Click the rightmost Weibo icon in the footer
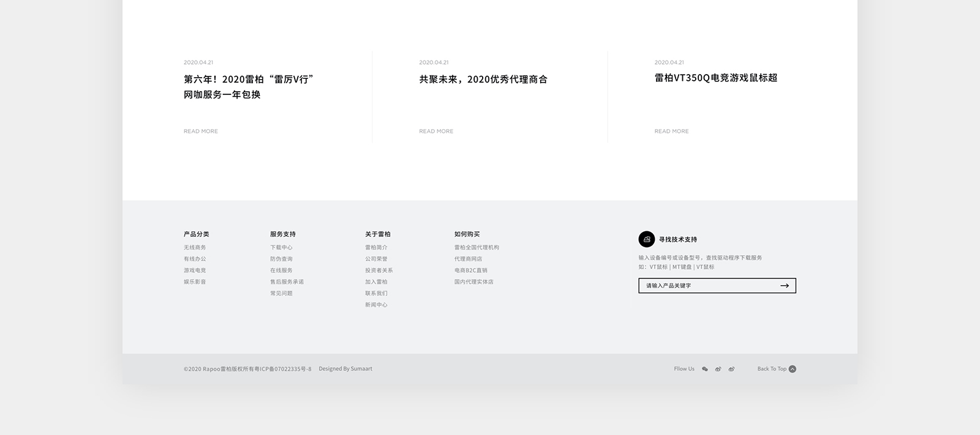Screen dimensions: 980x435 click(731, 369)
